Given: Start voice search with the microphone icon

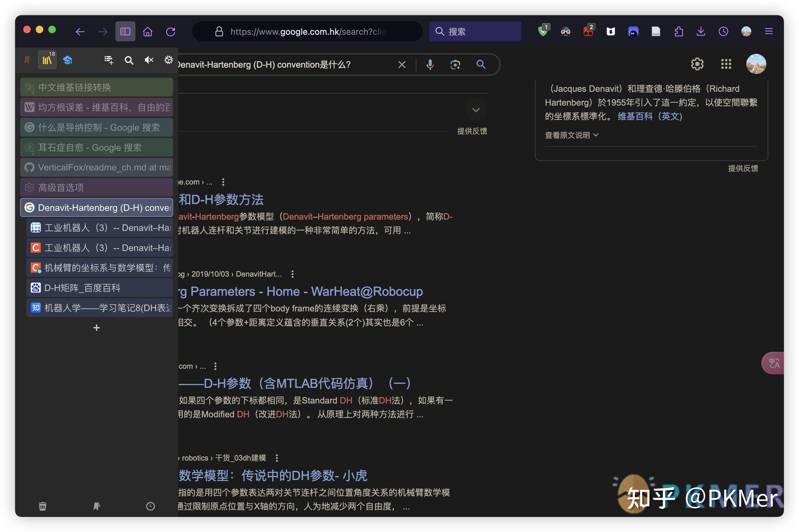Looking at the screenshot, I should tap(431, 65).
